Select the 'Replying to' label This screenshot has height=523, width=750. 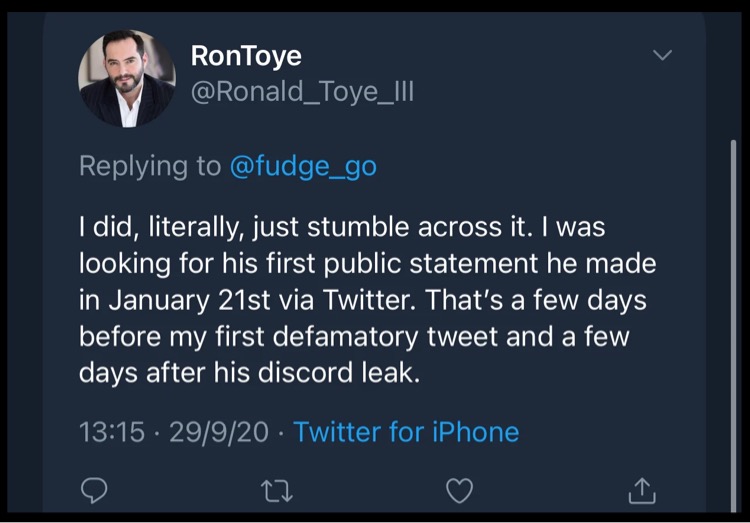click(150, 167)
